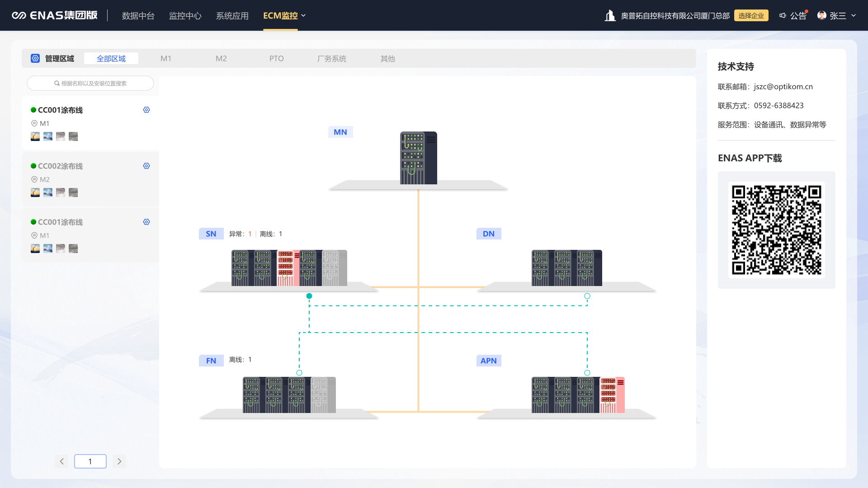Click the 公告 announcement speaker icon

(783, 15)
